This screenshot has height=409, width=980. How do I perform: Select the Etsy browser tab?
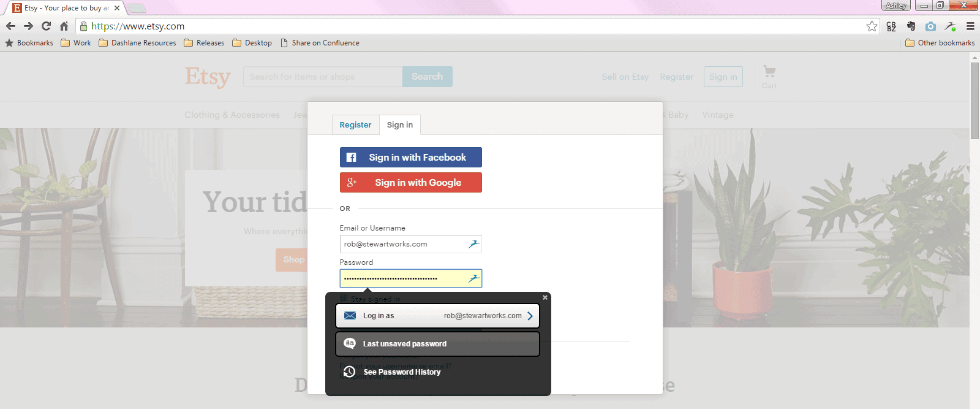tap(66, 8)
